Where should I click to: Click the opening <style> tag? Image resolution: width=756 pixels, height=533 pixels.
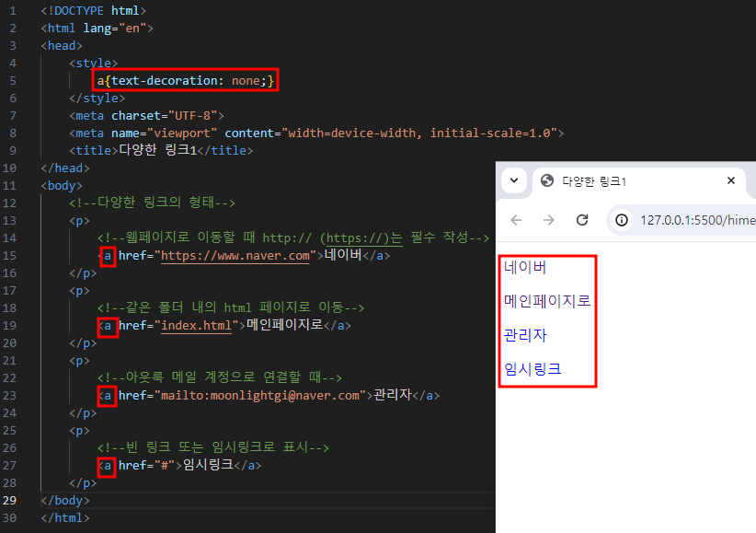pos(94,64)
